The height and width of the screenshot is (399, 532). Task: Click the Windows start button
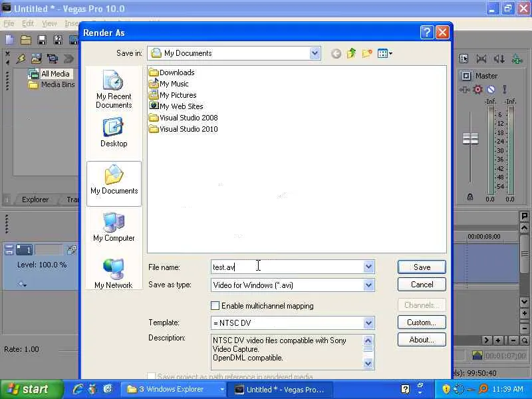coord(31,389)
